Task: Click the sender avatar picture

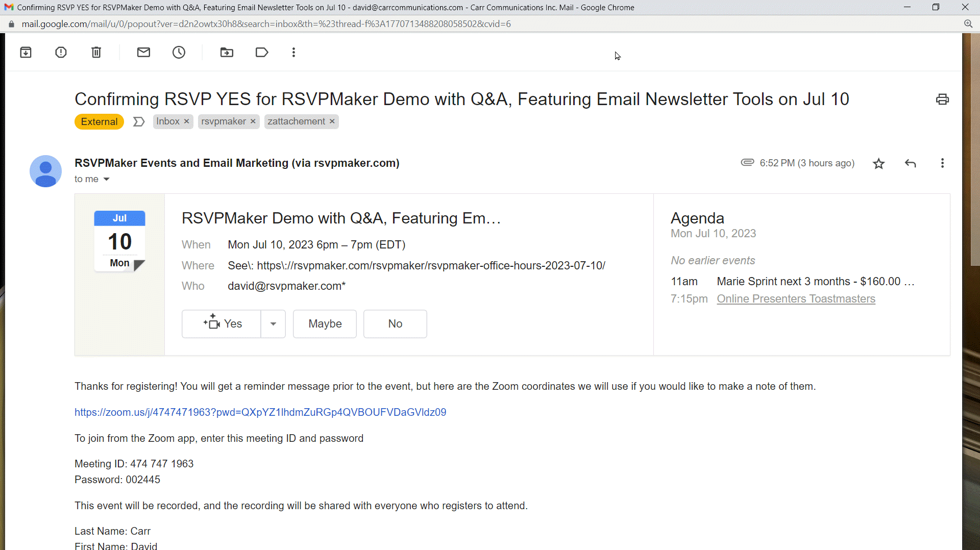Action: point(45,171)
